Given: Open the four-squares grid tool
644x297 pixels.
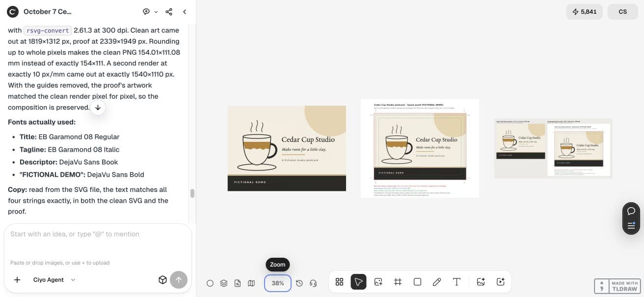Looking at the screenshot, I should (x=339, y=282).
